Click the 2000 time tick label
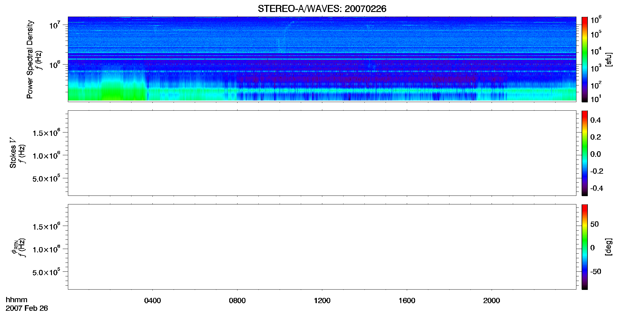The height and width of the screenshot is (332, 644). click(x=492, y=301)
